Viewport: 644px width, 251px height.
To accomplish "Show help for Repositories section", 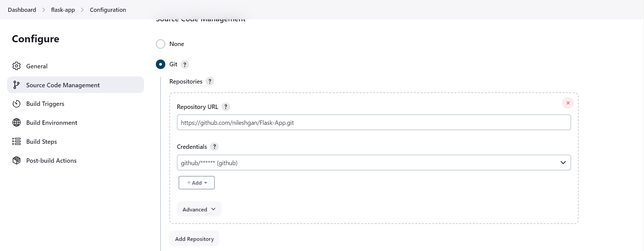I will tap(210, 82).
